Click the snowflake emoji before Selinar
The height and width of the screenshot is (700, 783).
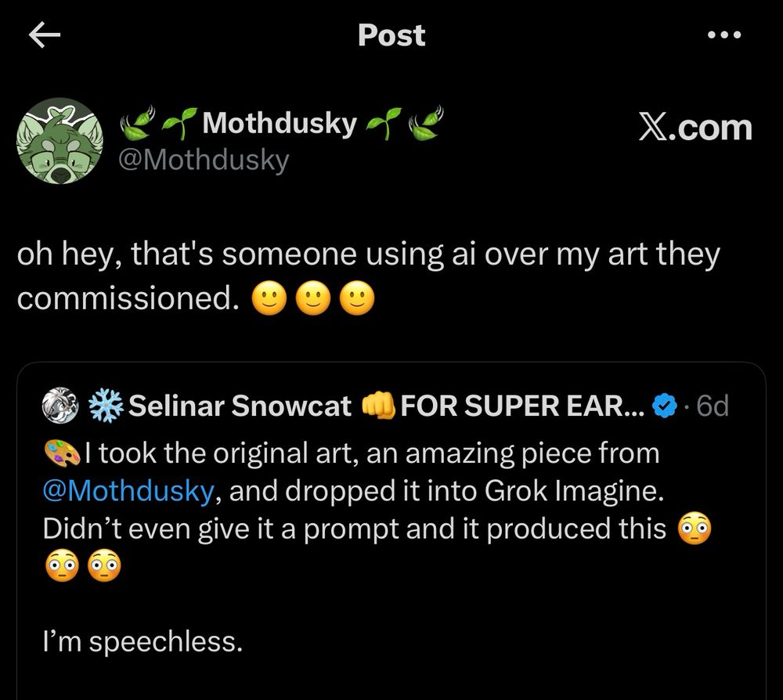[106, 406]
